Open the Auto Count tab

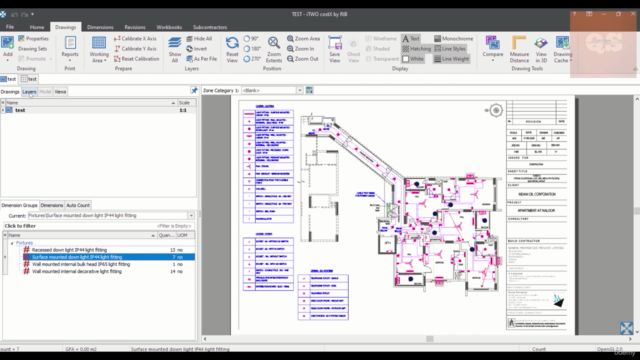78,205
